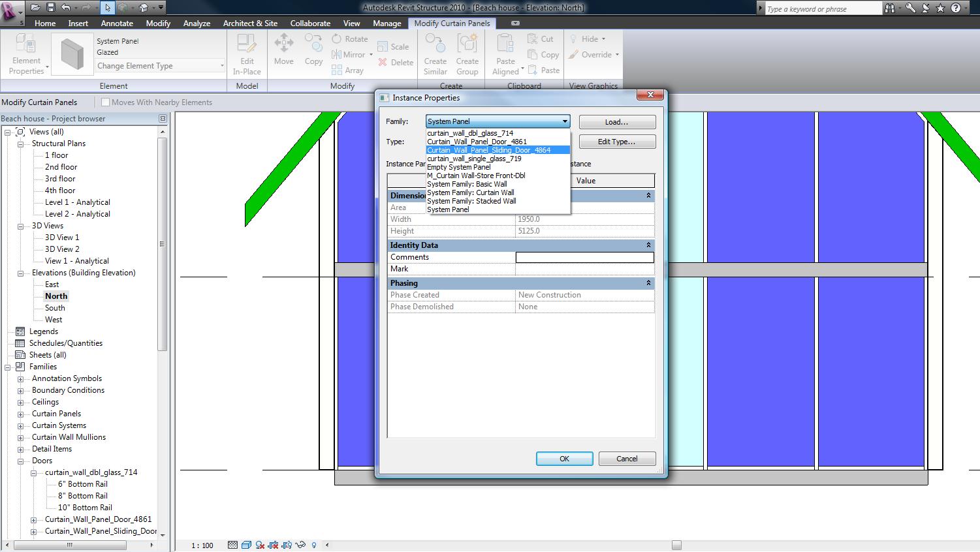Open the Annotate ribbon tab
This screenshot has width=980, height=552.
click(x=117, y=23)
